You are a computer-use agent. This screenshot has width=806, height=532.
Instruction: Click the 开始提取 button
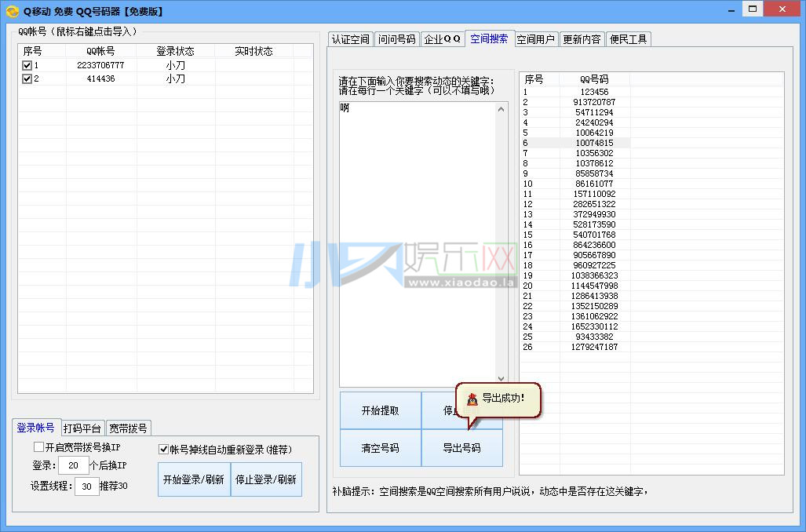(380, 410)
